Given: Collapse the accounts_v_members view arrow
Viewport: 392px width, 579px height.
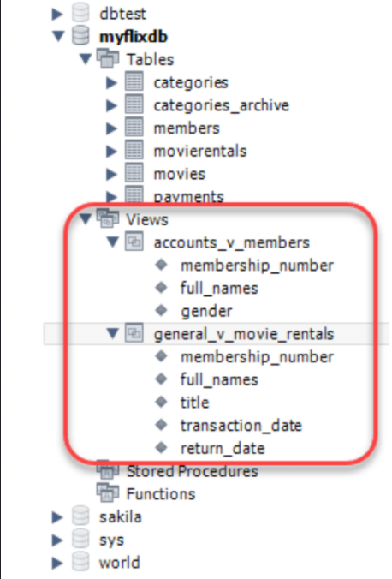Looking at the screenshot, I should coord(112,242).
